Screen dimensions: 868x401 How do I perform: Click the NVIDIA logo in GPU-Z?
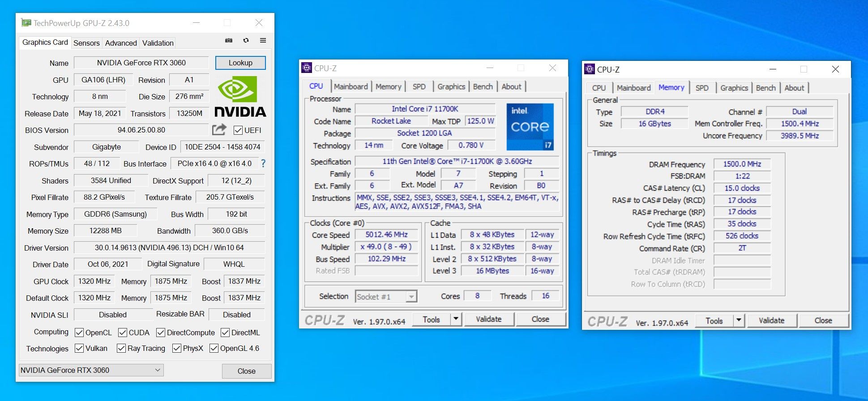[240, 96]
